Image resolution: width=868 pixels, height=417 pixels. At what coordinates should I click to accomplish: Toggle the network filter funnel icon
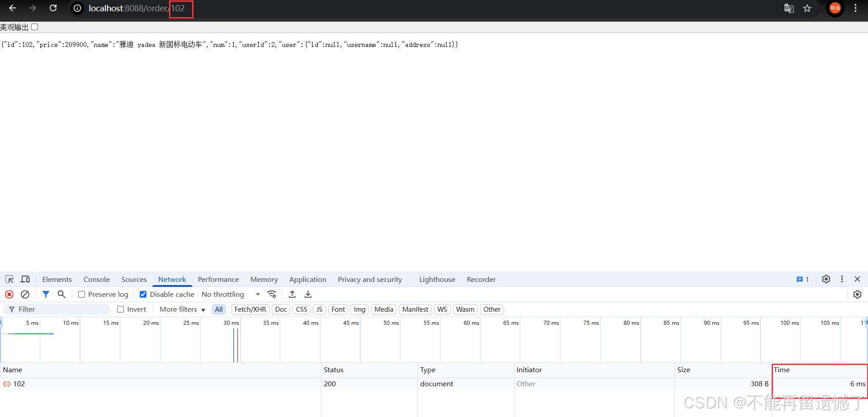(x=46, y=294)
